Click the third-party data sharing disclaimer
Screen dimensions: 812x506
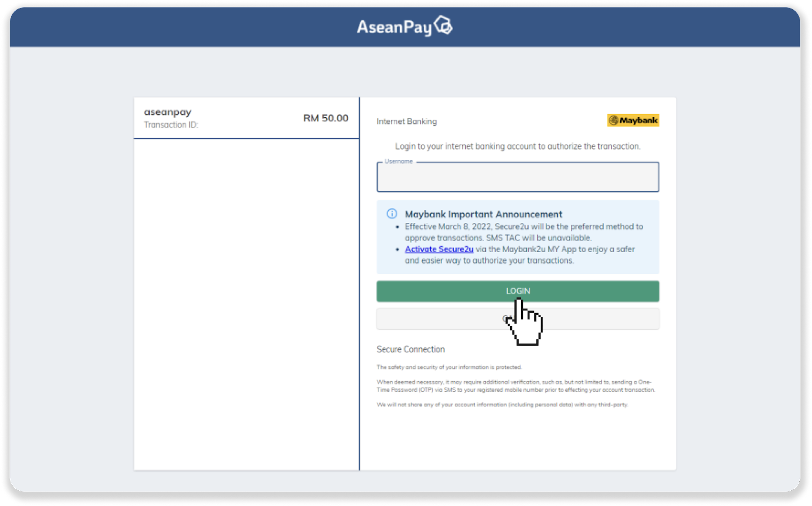coord(502,404)
